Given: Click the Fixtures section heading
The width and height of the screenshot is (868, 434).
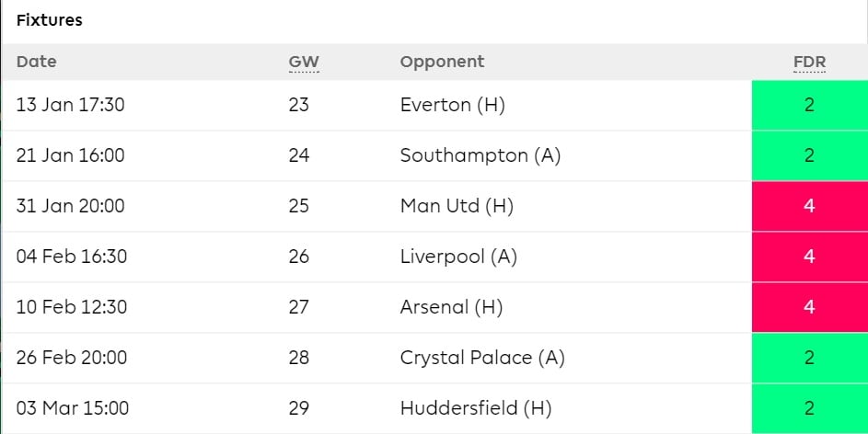Looking at the screenshot, I should click(50, 20).
